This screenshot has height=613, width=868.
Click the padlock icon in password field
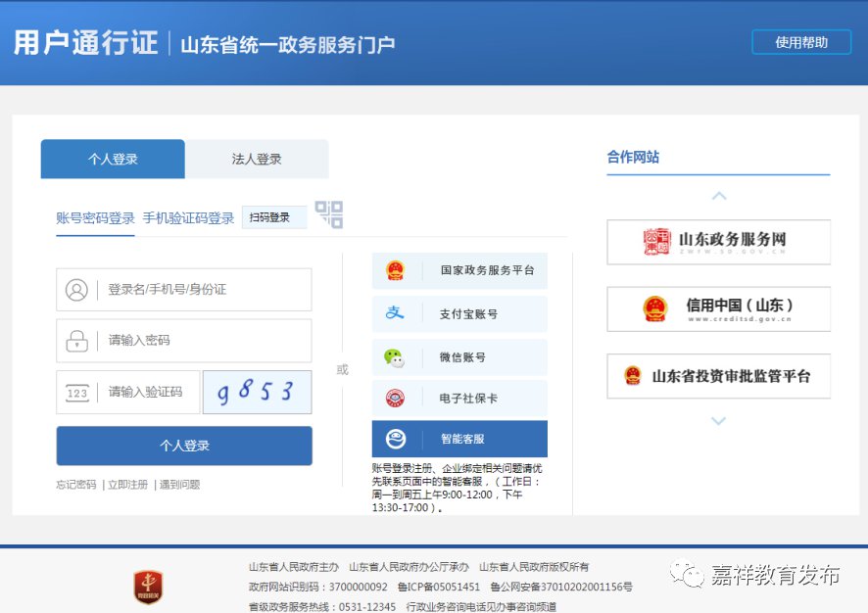point(76,341)
